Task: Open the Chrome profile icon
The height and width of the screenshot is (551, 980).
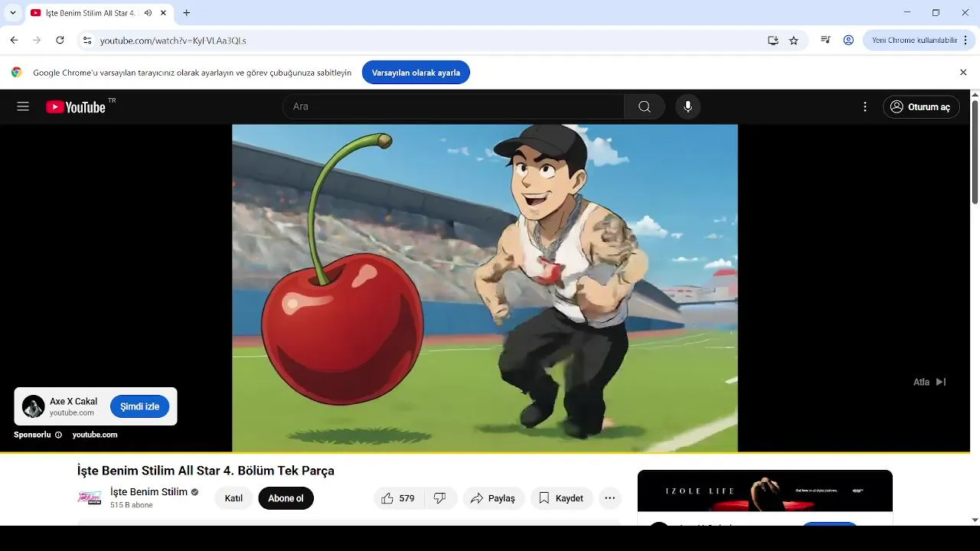Action: (848, 40)
